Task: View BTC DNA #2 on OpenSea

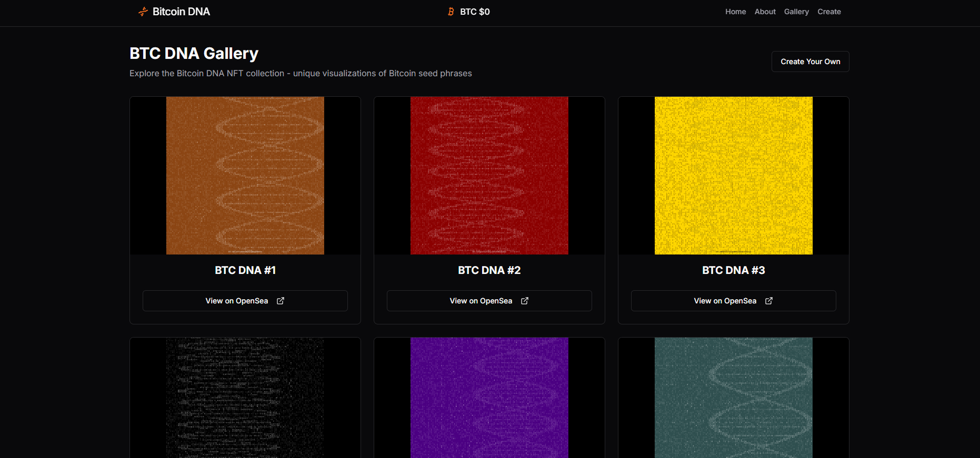Action: point(489,301)
